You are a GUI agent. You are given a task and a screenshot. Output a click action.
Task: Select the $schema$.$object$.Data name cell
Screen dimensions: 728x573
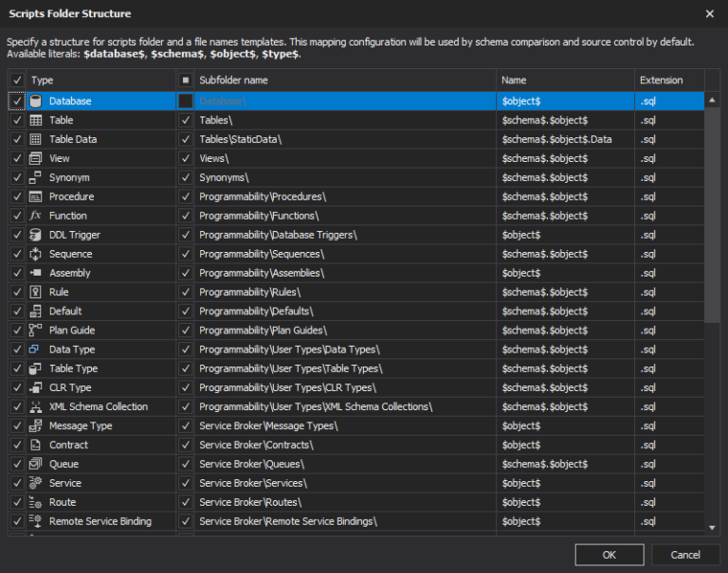(x=565, y=139)
